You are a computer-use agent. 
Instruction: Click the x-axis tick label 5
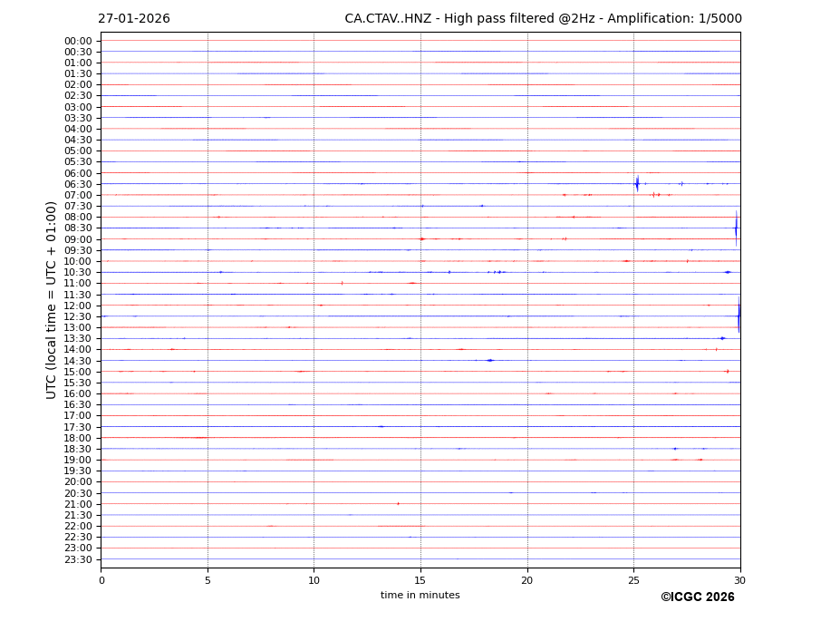point(208,580)
